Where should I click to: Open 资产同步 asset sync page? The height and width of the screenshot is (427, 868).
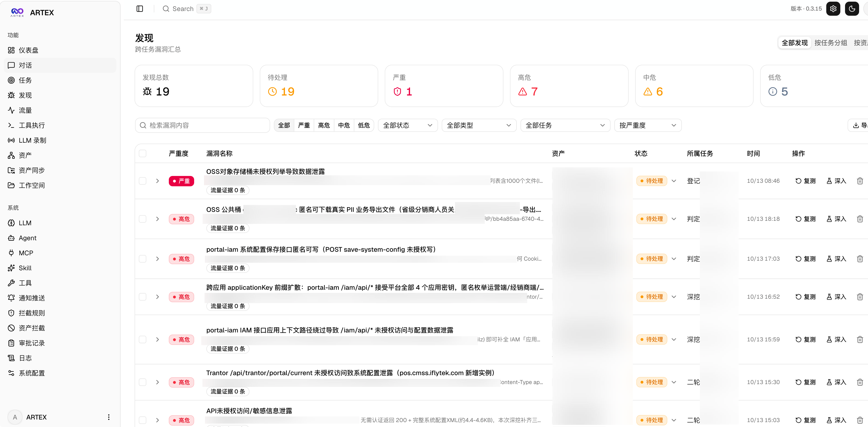click(x=60, y=170)
